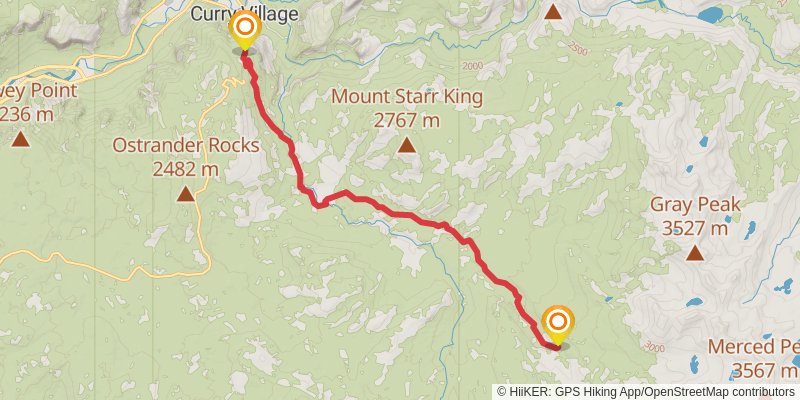Click the Merced Peak 3567 m label
This screenshot has height=400, width=800.
754,358
